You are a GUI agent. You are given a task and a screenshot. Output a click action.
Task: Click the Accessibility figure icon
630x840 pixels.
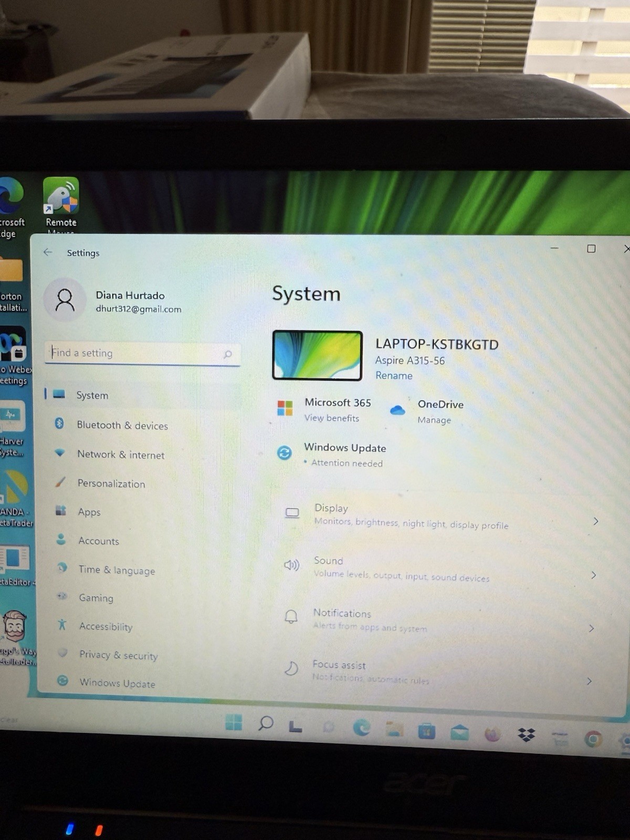point(62,624)
